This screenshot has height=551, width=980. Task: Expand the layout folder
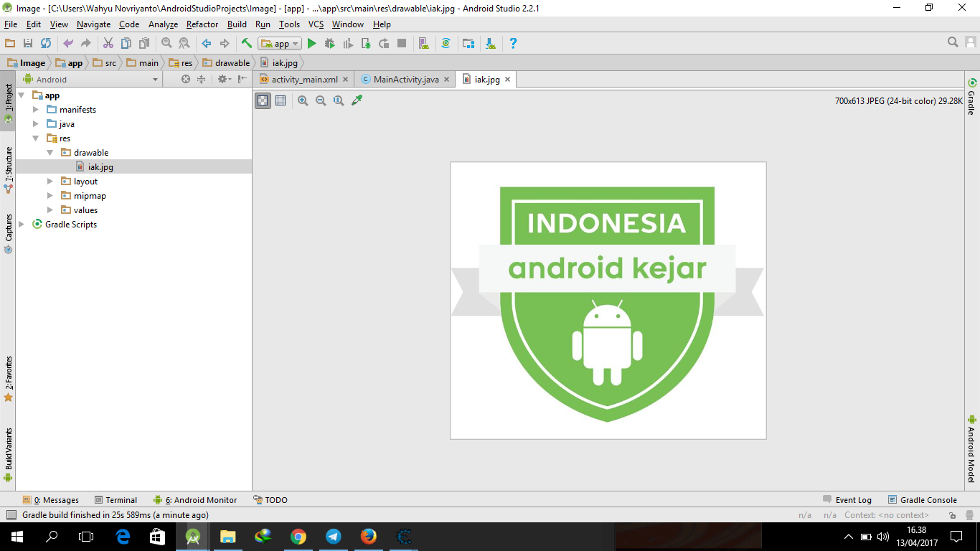coord(50,181)
